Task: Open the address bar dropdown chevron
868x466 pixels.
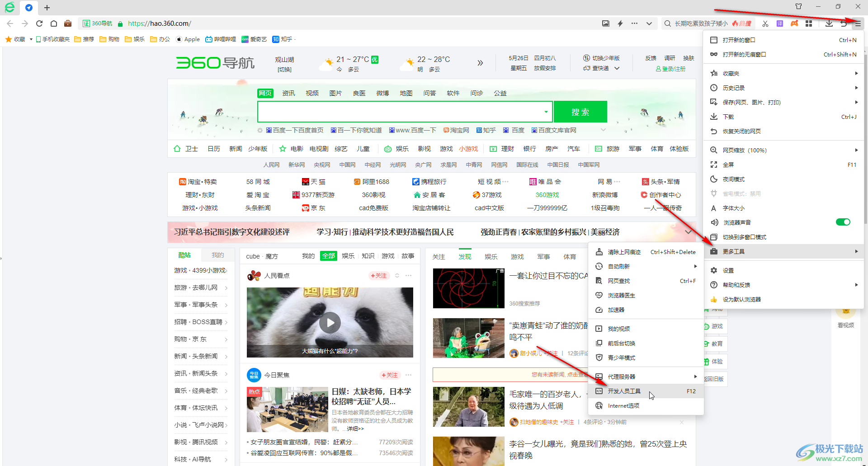Action: (x=649, y=24)
